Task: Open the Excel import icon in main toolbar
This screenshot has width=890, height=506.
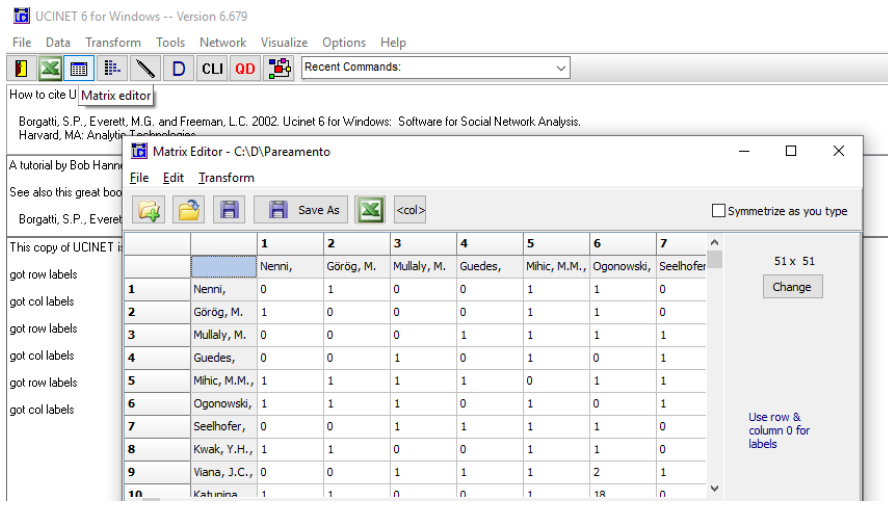Action: tap(50, 68)
